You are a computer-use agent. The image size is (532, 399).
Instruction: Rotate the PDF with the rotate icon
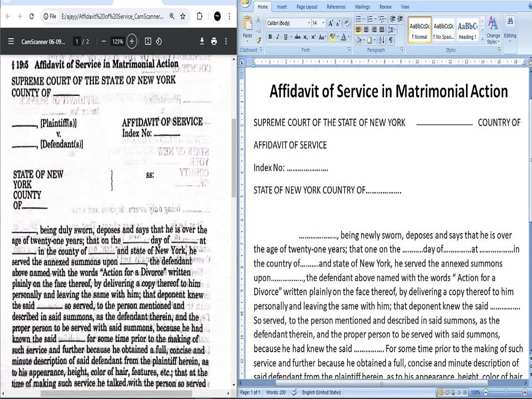pyautogui.click(x=159, y=41)
